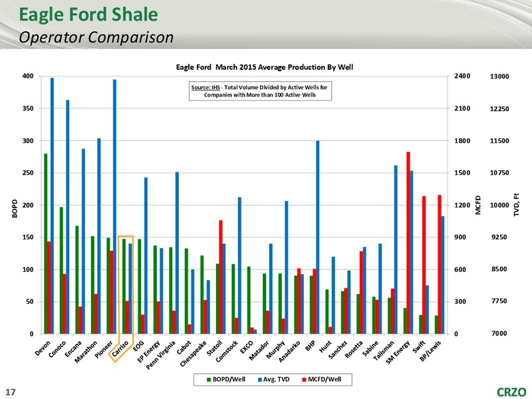The width and height of the screenshot is (532, 399).
Task: Click BHP's blue Avg. TVD bar
Action: tap(318, 237)
